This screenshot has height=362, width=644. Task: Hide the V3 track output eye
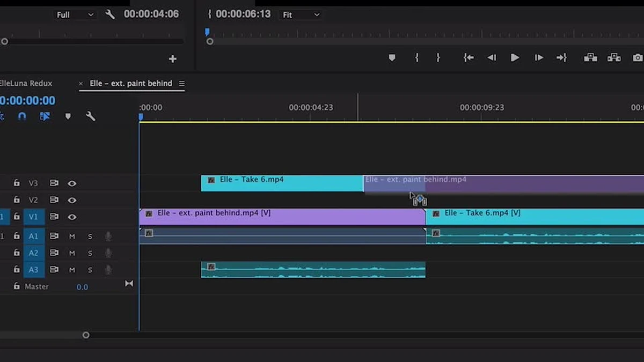click(x=72, y=183)
